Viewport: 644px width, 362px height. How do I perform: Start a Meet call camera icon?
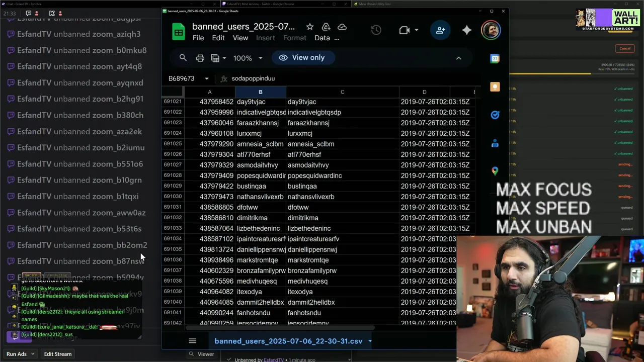point(405,30)
